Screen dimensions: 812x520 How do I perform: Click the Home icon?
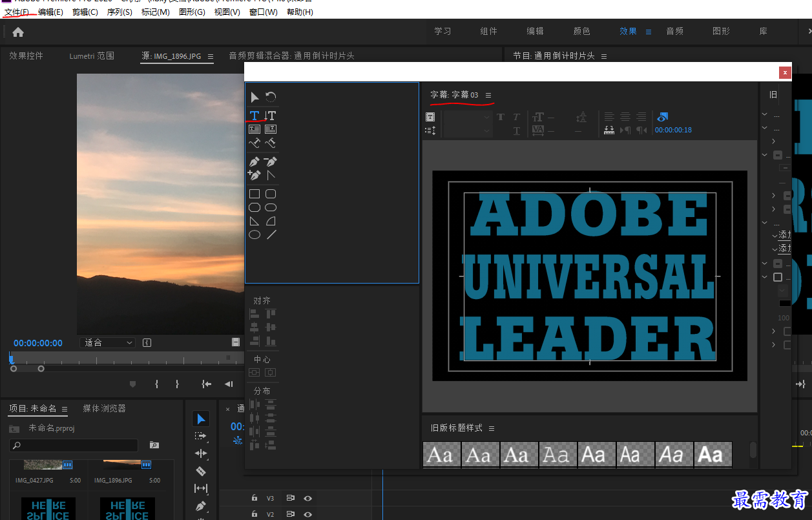(18, 32)
